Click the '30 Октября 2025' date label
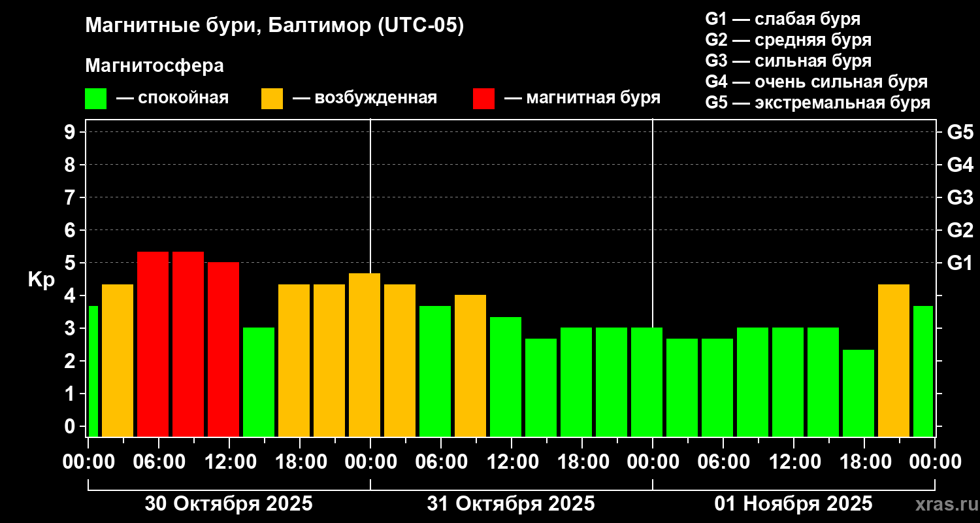Viewport: 980px width, 523px height. point(229,504)
